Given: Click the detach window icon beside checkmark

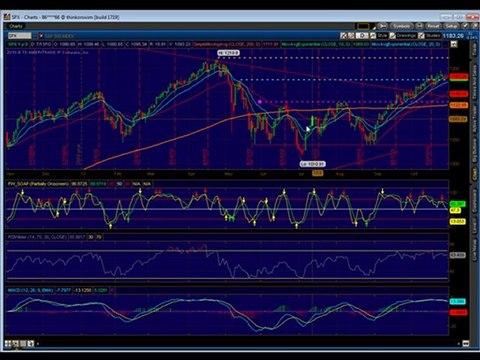Looking at the screenshot, I should point(475,26).
